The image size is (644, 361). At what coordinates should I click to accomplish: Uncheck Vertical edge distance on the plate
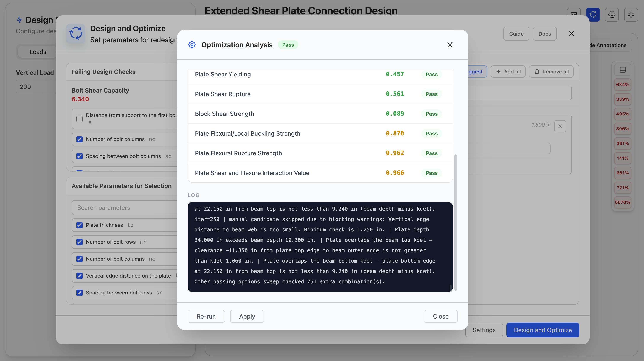79,276
